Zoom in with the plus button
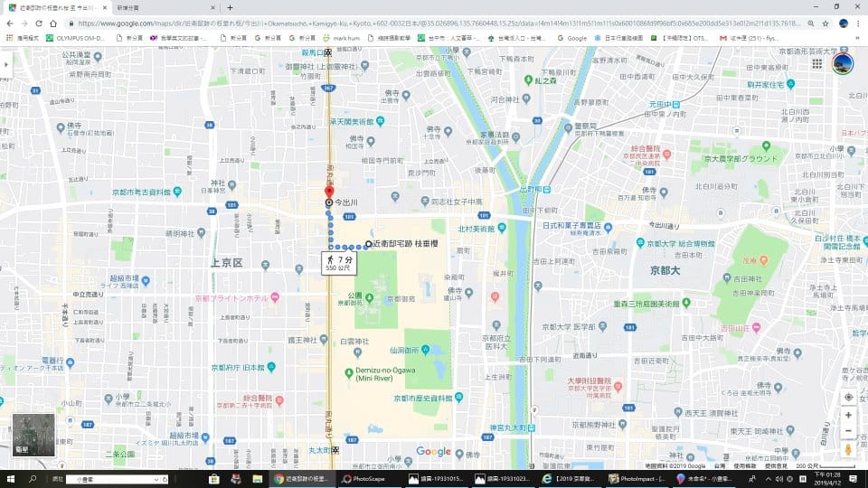 click(848, 415)
